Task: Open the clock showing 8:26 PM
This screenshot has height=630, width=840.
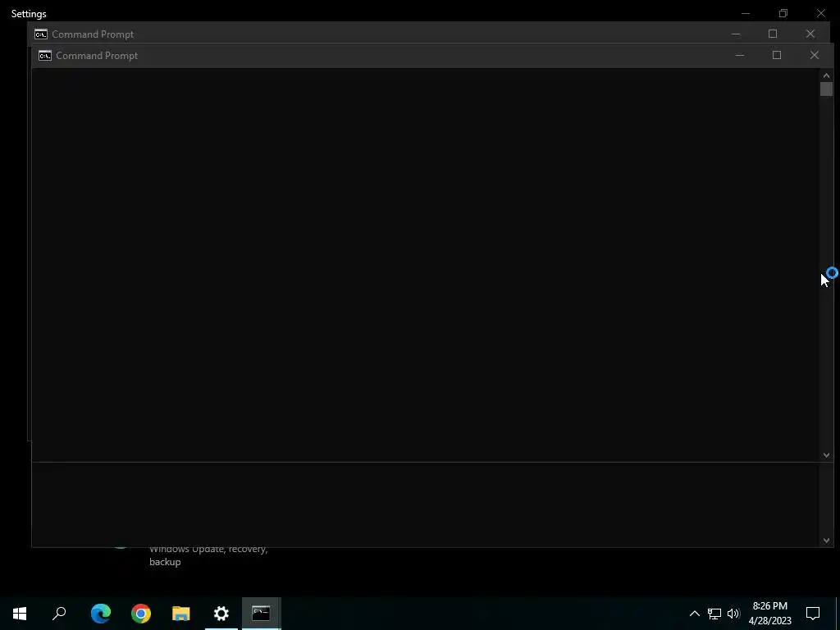Action: pyautogui.click(x=769, y=606)
